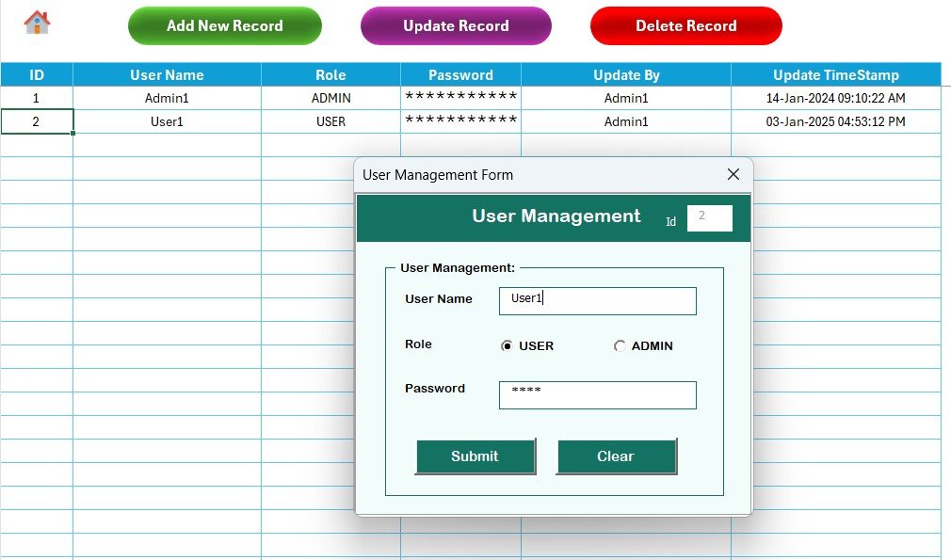The image size is (951, 560).
Task: Click the home icon
Action: (x=37, y=18)
